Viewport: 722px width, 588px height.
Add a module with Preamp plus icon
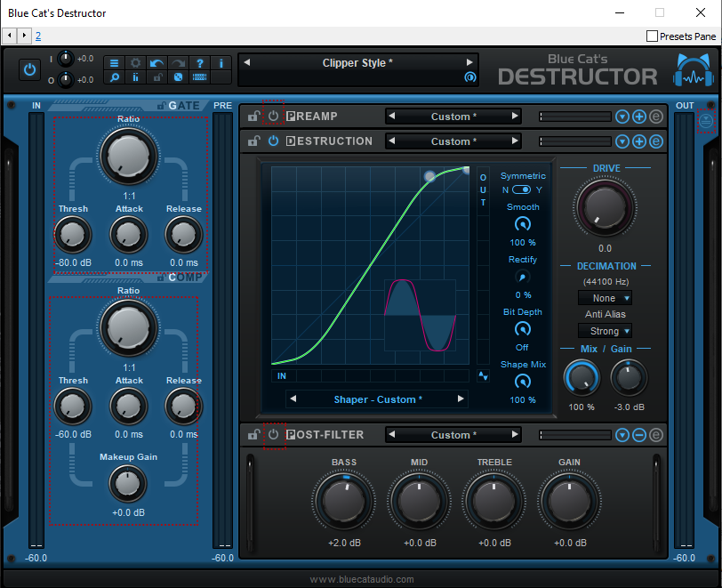coord(639,117)
